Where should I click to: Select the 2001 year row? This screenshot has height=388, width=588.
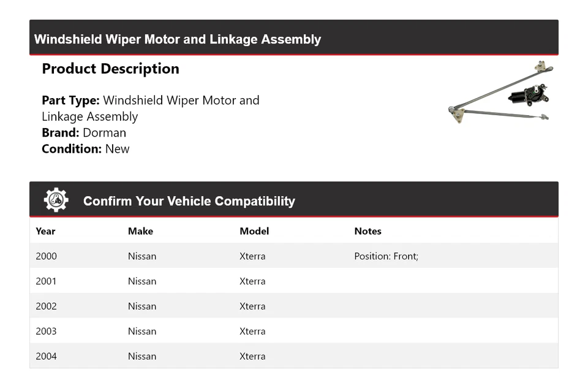46,281
